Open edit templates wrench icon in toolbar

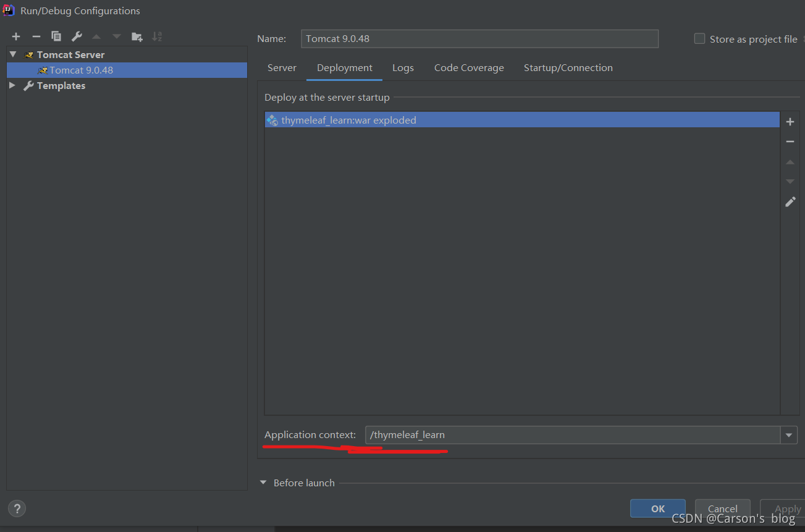tap(77, 36)
